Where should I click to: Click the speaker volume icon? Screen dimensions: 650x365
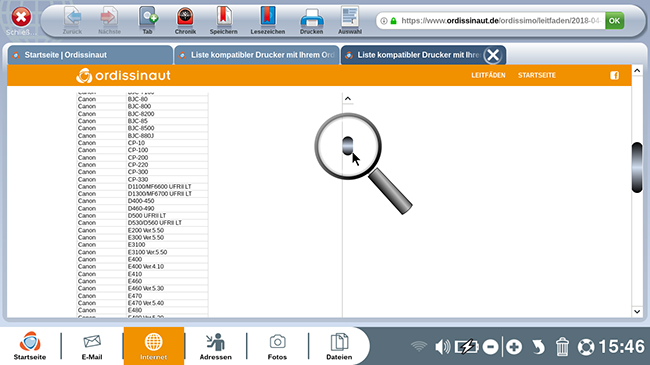pyautogui.click(x=442, y=346)
